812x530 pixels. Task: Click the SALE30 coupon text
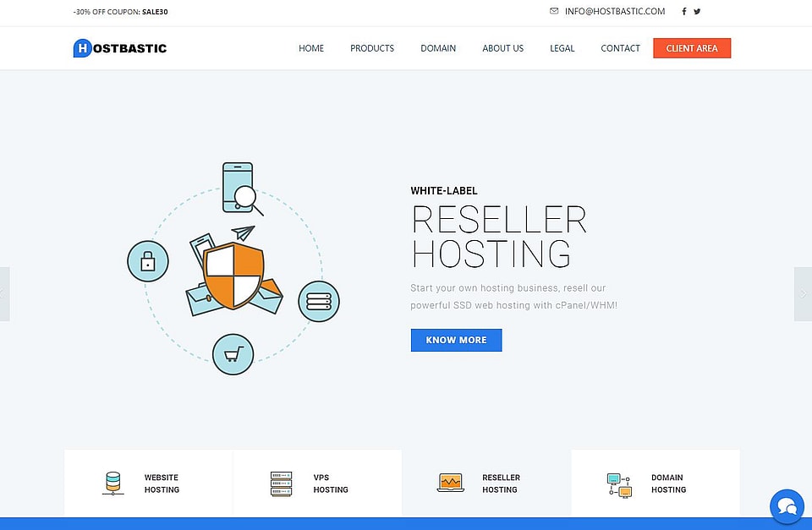tap(155, 11)
